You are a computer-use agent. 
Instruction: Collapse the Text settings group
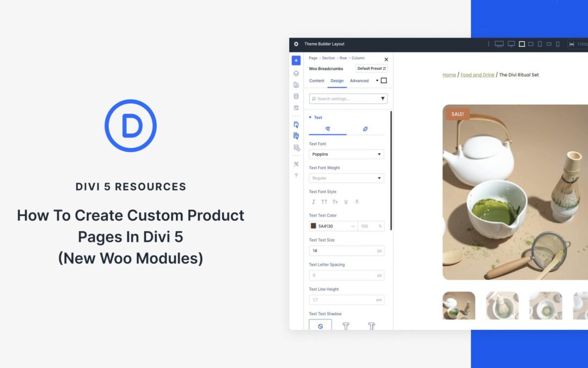pos(310,117)
